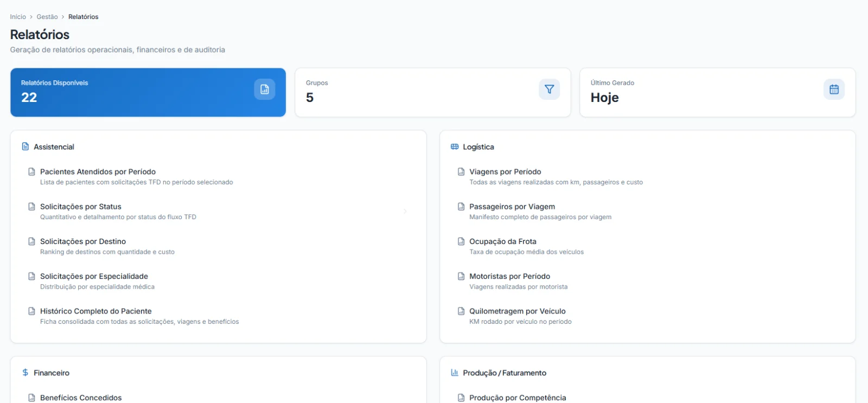
Task: Click the file icon next to Produção por Competência
Action: pyautogui.click(x=461, y=398)
